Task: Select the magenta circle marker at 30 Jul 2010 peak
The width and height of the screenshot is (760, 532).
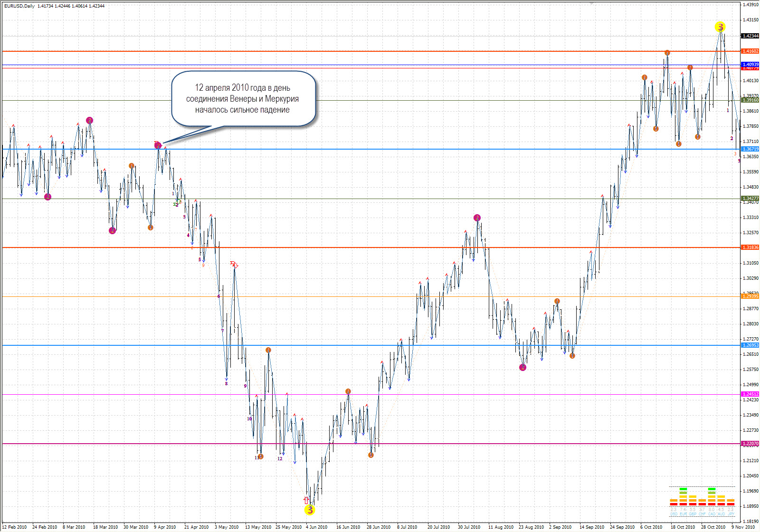Action: tap(477, 218)
